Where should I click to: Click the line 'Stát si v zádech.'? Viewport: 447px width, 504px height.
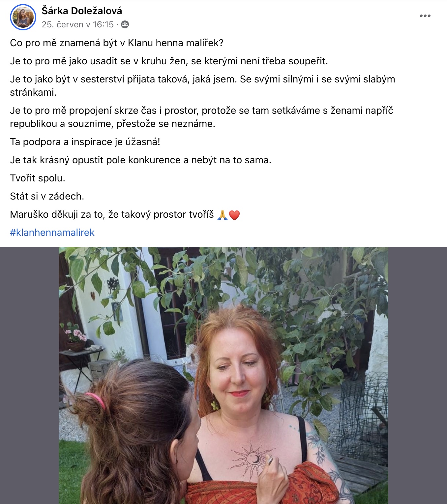pos(47,196)
